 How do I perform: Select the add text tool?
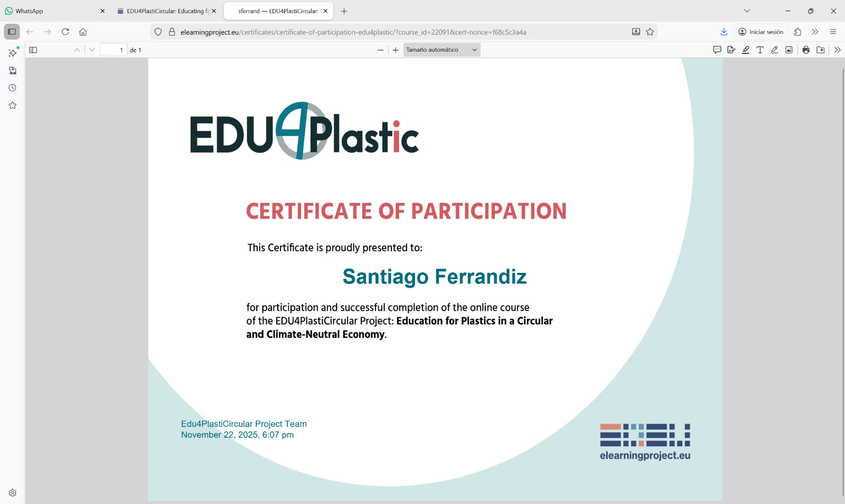pos(760,50)
